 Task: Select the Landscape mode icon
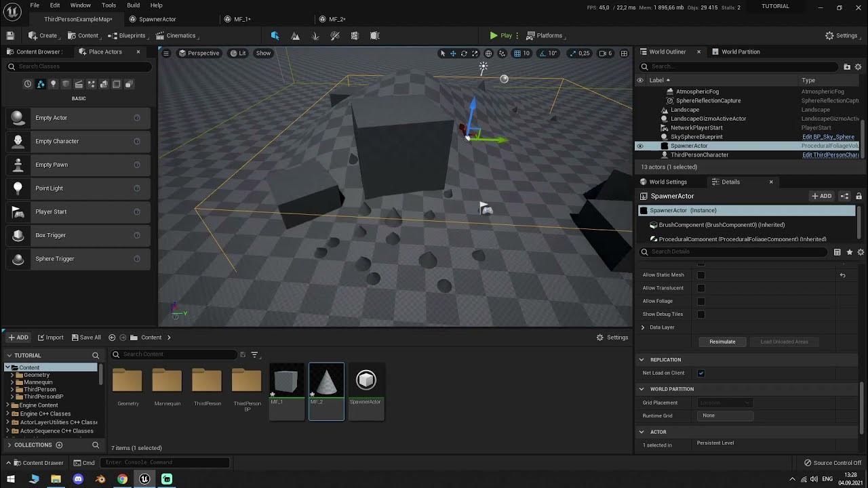click(x=295, y=35)
